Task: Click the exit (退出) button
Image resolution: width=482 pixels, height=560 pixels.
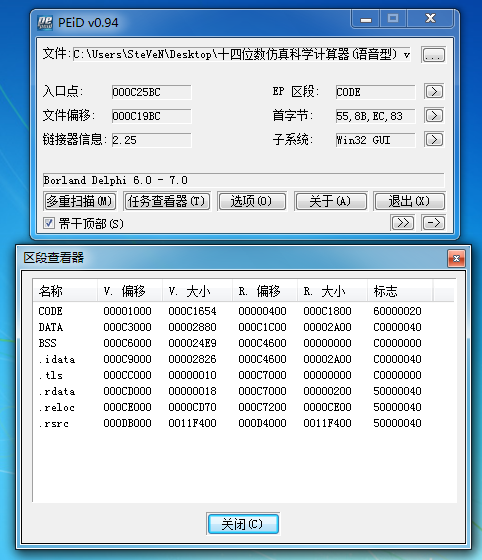Action: 409,201
